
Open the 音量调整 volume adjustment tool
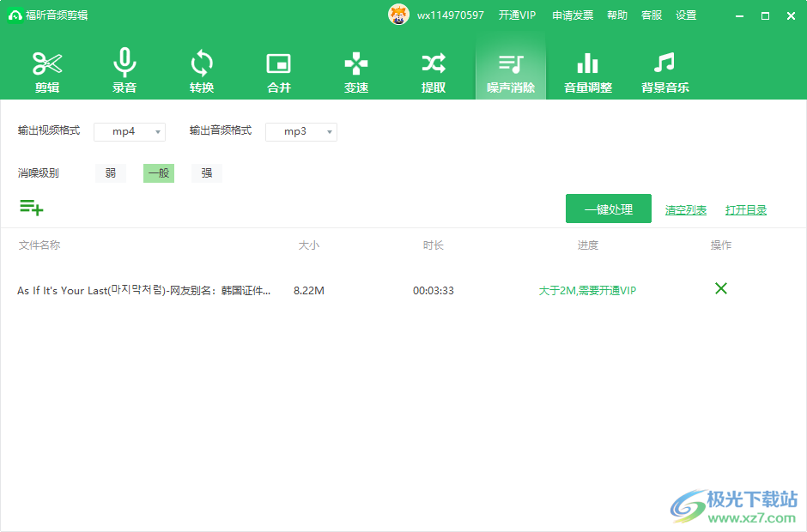[x=588, y=71]
